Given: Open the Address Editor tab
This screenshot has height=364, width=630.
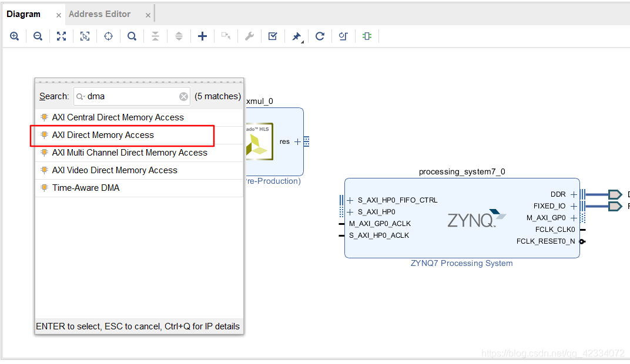Looking at the screenshot, I should (x=100, y=14).
